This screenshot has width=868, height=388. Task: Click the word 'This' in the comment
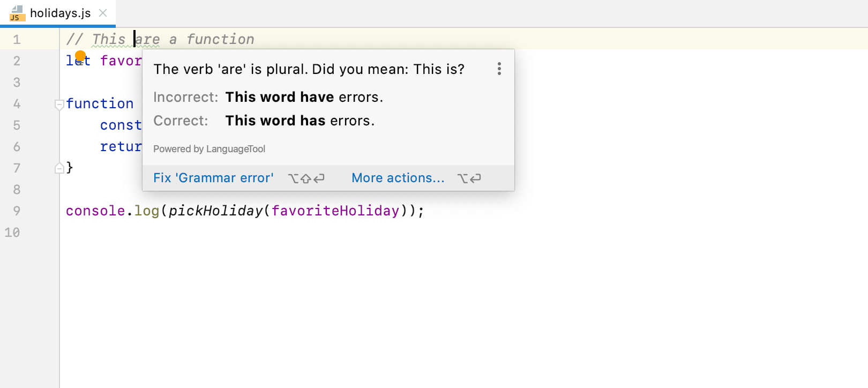(x=109, y=40)
